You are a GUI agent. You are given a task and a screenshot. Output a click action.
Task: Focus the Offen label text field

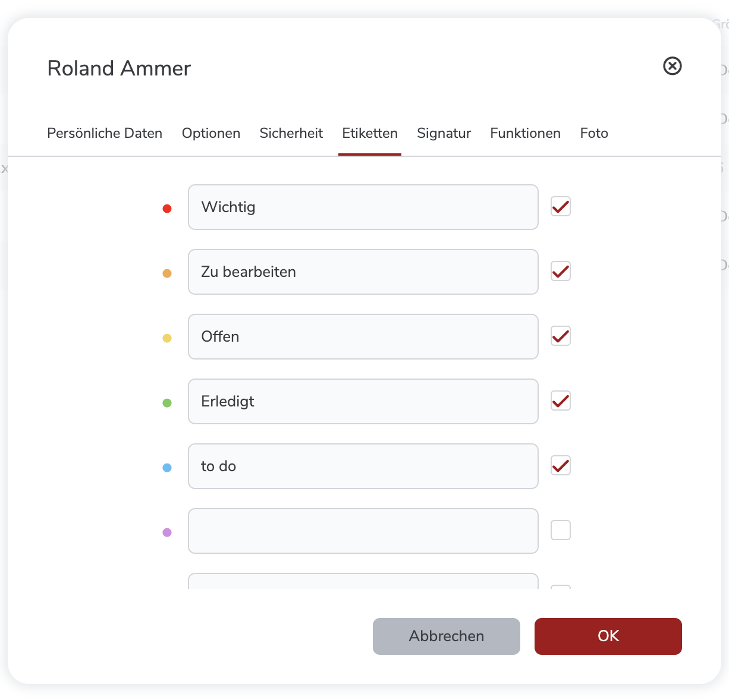[x=363, y=337]
